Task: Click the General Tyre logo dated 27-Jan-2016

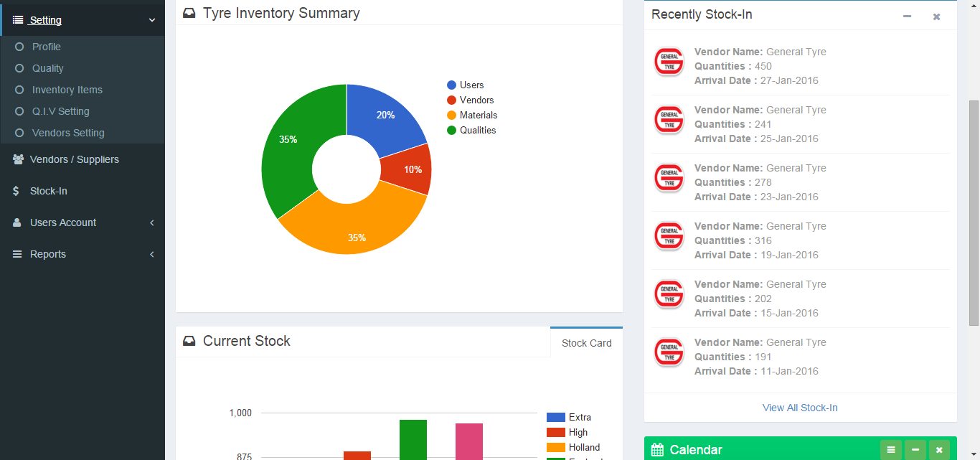Action: click(669, 61)
